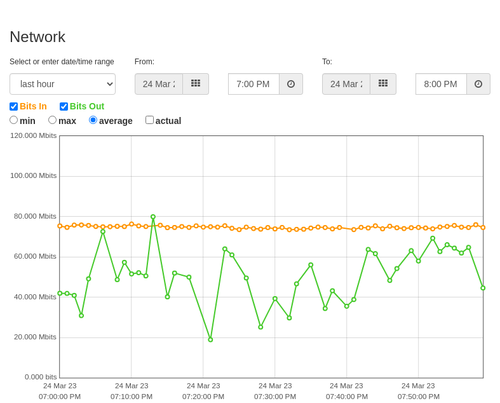
Task: Open the From time clock picker icon
Action: click(291, 84)
